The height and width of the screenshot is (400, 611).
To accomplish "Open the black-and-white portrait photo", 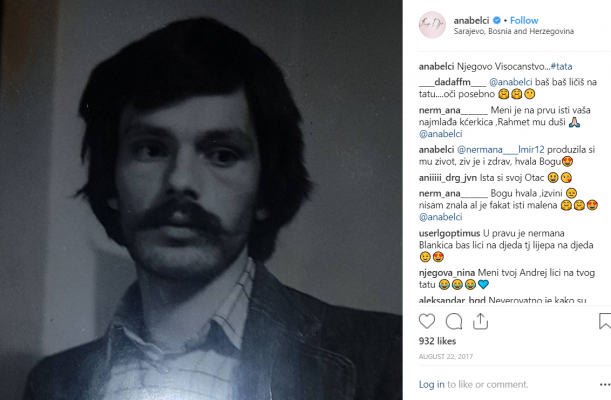I will coord(201,200).
